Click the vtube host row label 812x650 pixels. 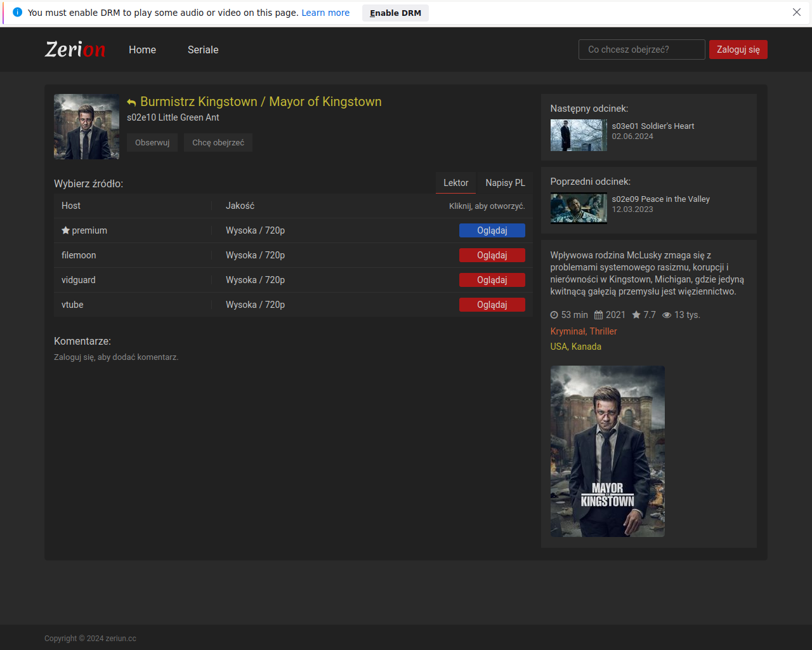72,305
